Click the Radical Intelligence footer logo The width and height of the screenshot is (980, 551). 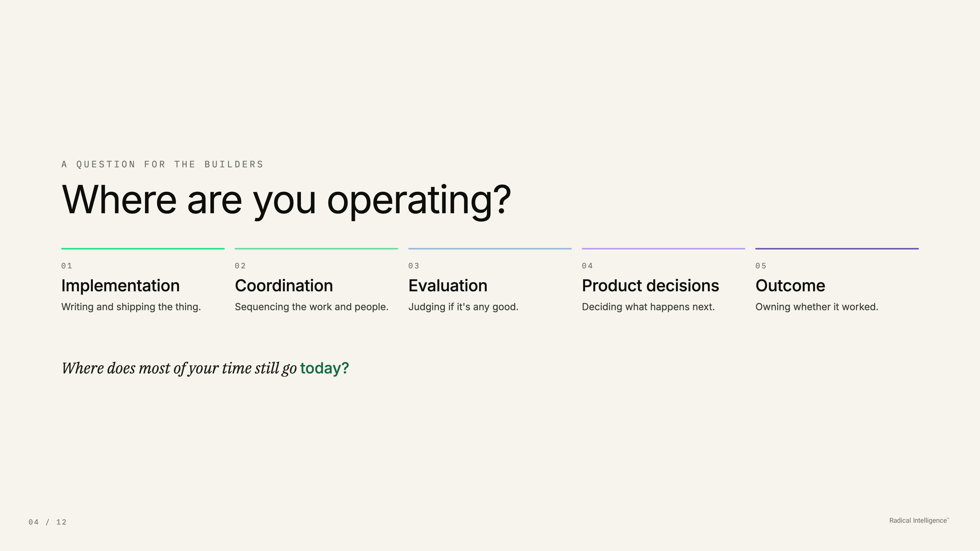tap(919, 521)
